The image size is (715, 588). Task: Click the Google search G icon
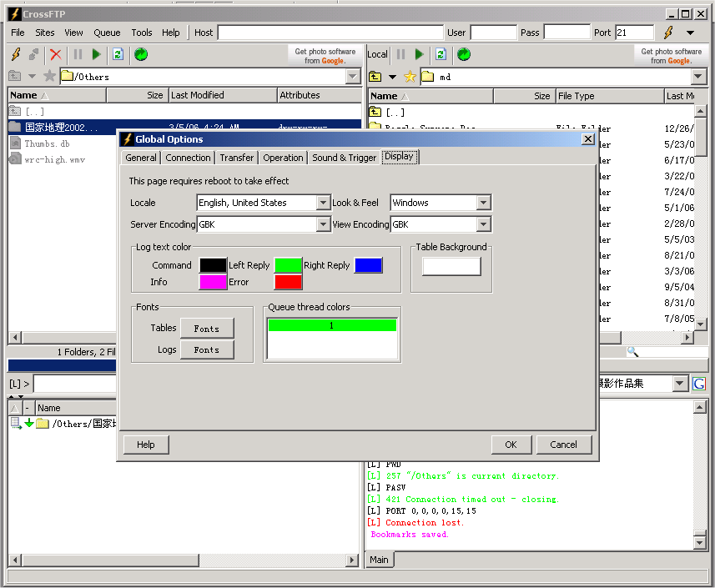(x=699, y=384)
